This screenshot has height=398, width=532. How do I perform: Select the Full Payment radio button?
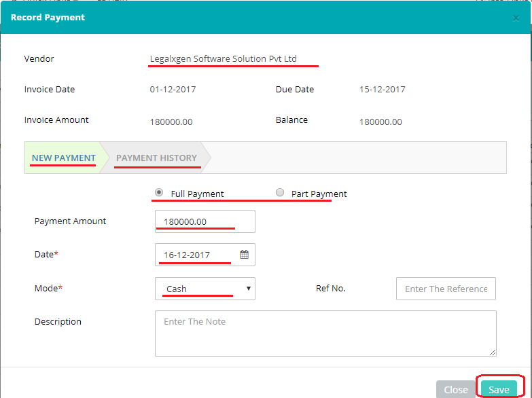point(159,193)
